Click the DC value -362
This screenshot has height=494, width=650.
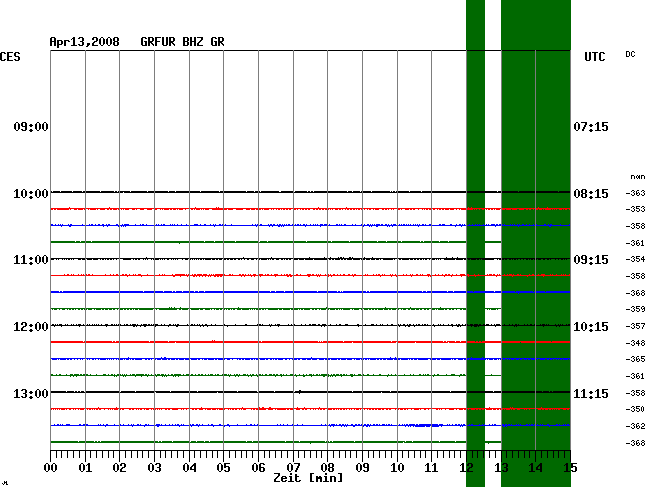pos(635,426)
